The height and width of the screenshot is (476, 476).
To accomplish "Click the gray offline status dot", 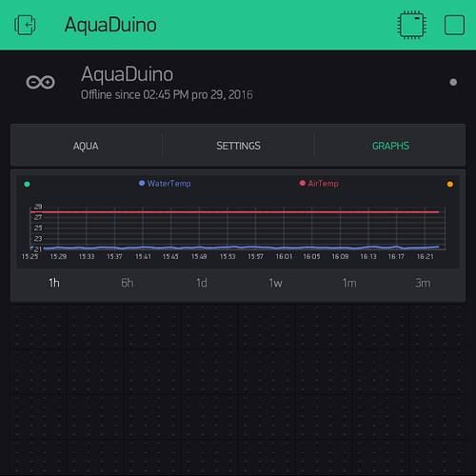I will pyautogui.click(x=453, y=82).
